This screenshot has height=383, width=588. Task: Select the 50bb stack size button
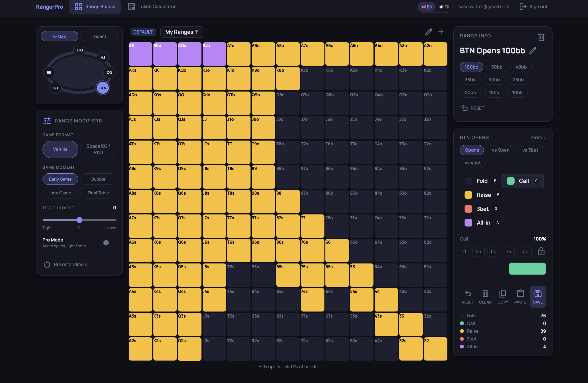pos(496,67)
